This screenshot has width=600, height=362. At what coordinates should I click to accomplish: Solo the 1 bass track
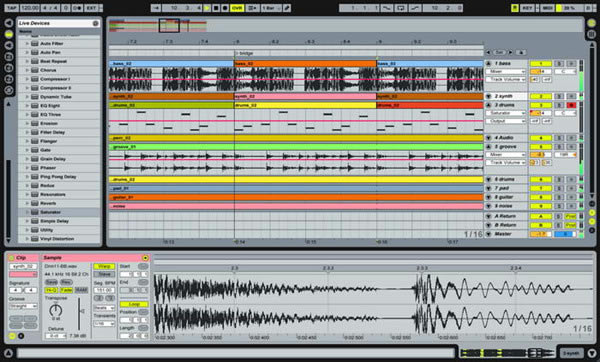tap(559, 64)
